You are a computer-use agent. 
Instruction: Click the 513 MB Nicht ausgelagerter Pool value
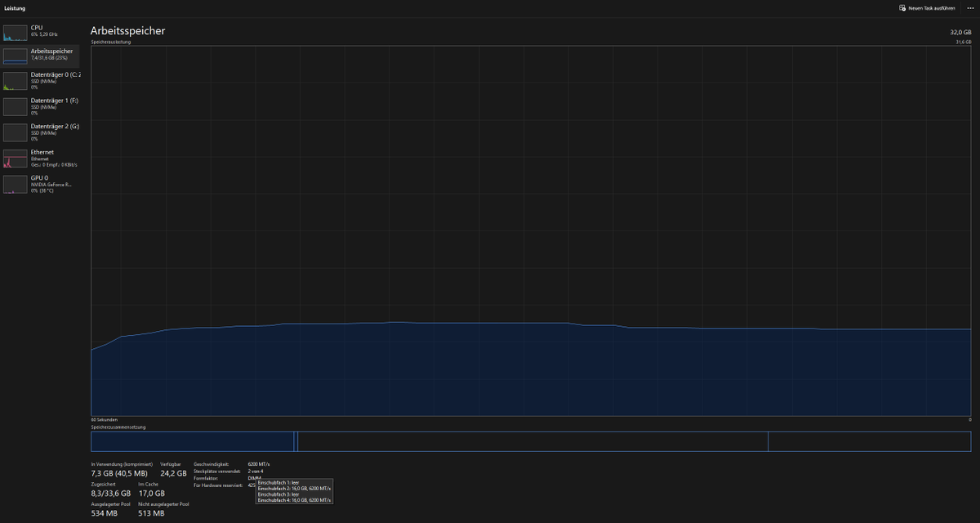tap(152, 513)
